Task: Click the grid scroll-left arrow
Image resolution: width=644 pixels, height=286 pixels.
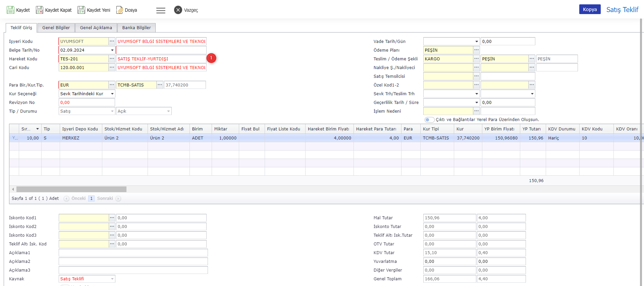Action: tap(13, 189)
